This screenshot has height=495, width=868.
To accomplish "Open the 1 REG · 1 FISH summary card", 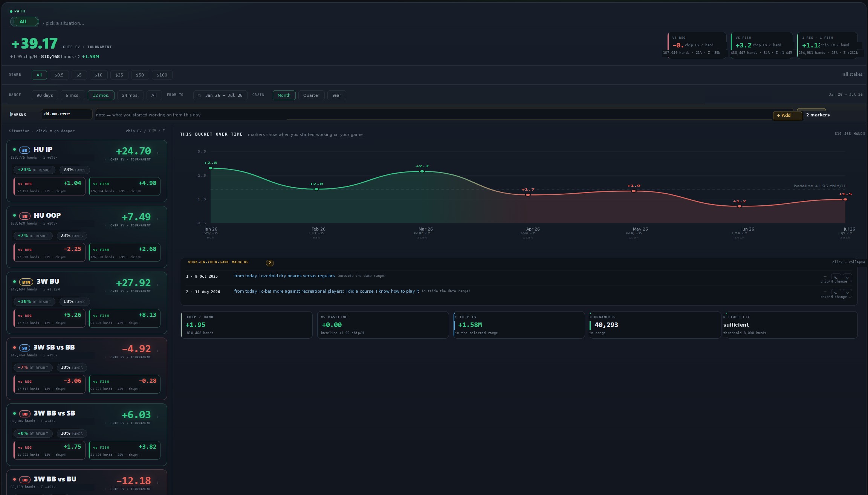I will [x=827, y=45].
